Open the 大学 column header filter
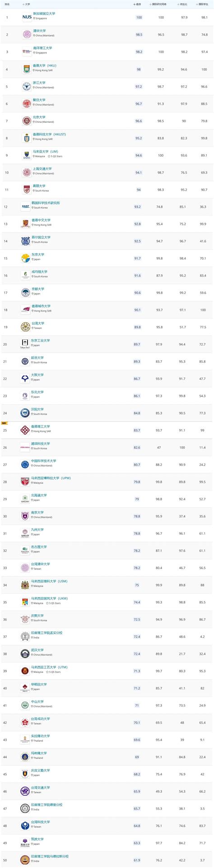The height and width of the screenshot is (868, 214). [27, 4]
